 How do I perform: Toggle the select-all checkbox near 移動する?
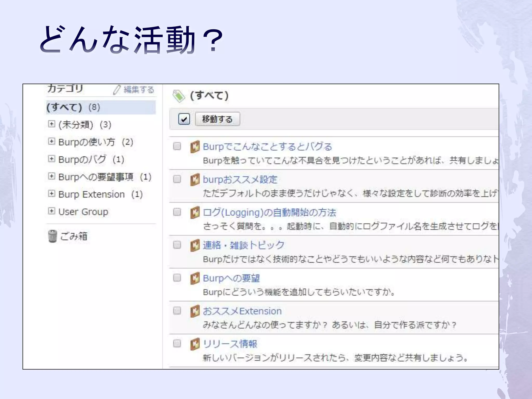click(x=184, y=119)
